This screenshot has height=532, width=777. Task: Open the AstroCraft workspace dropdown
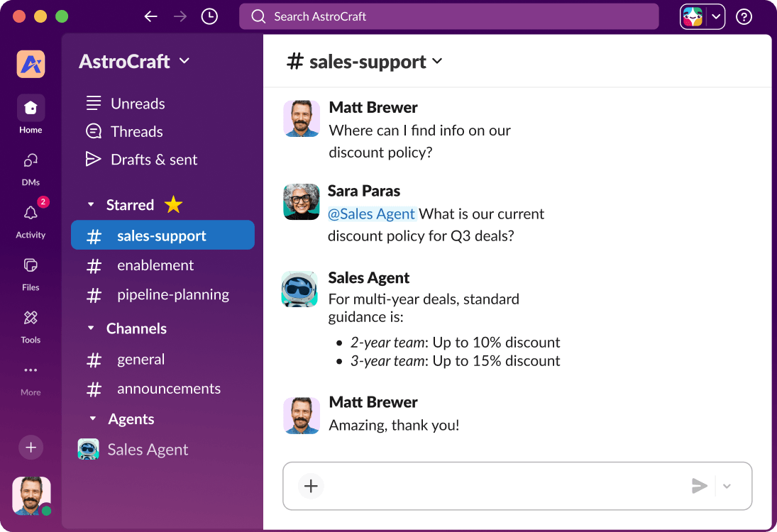coord(184,61)
